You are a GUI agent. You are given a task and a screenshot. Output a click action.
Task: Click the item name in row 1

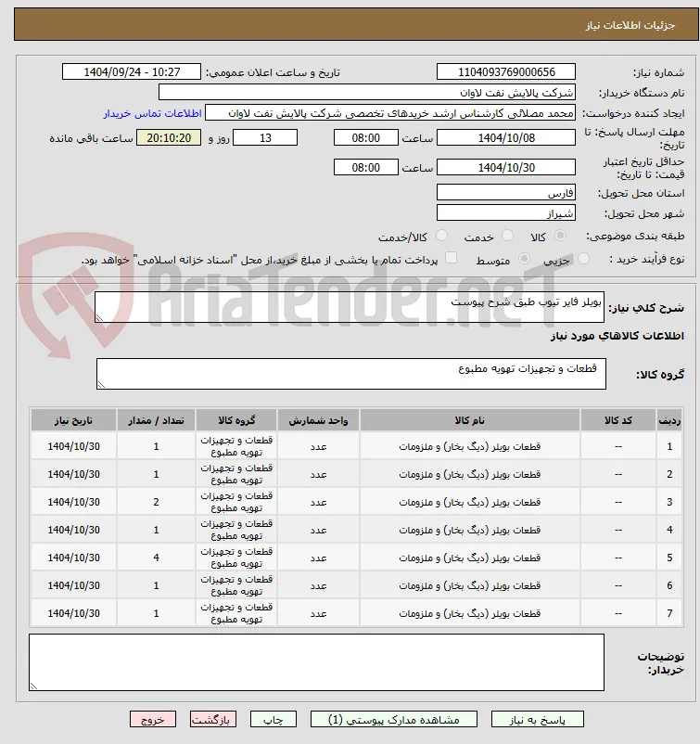pos(469,446)
